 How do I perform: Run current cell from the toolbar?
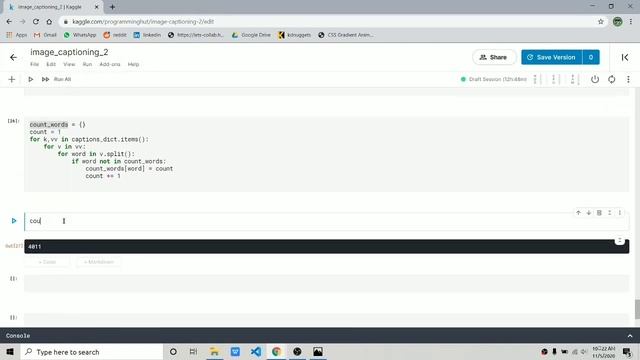point(31,79)
